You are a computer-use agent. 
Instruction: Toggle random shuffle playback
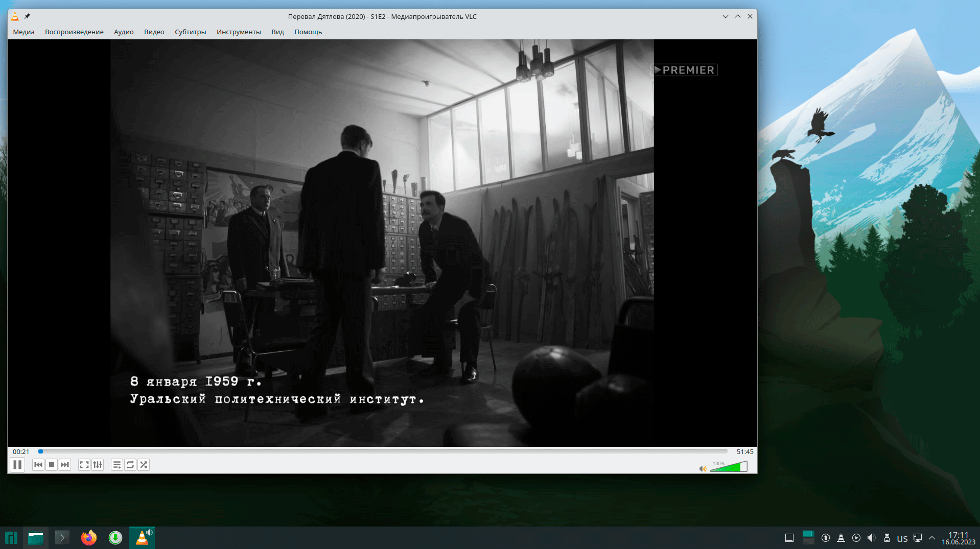[144, 465]
